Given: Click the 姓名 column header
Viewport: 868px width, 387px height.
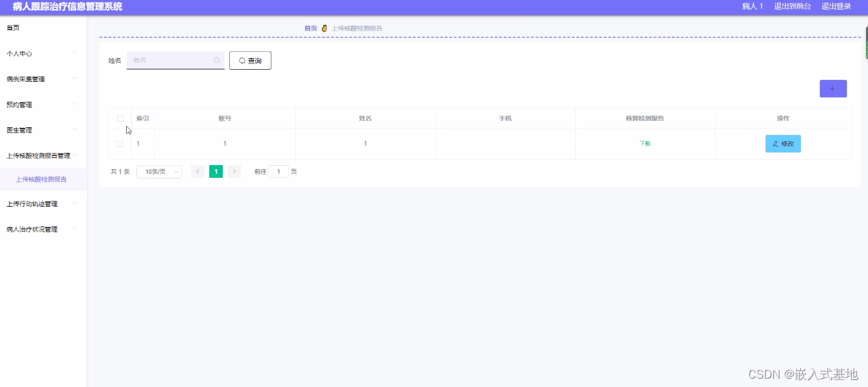Looking at the screenshot, I should [366, 118].
